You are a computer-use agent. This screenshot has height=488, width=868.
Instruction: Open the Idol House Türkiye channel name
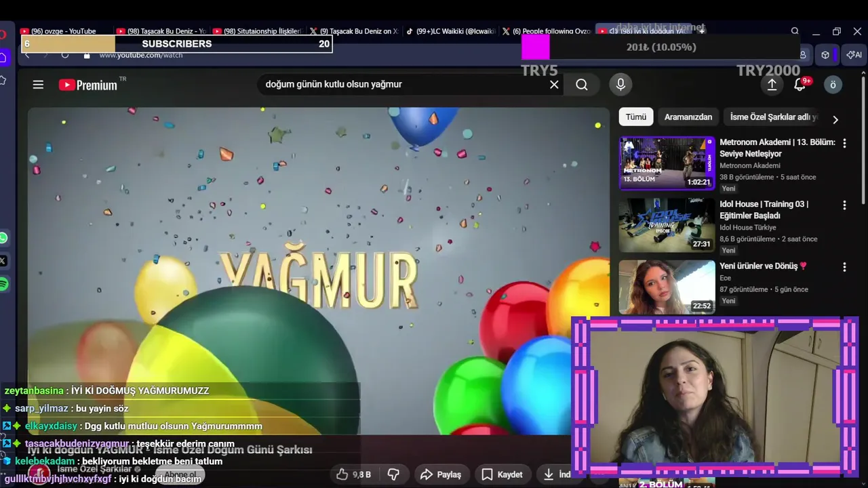click(748, 228)
